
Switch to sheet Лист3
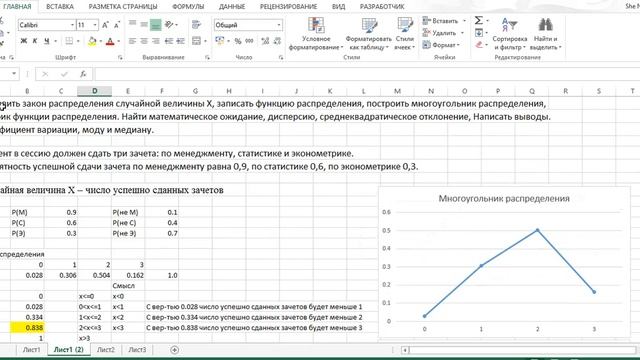coord(137,350)
